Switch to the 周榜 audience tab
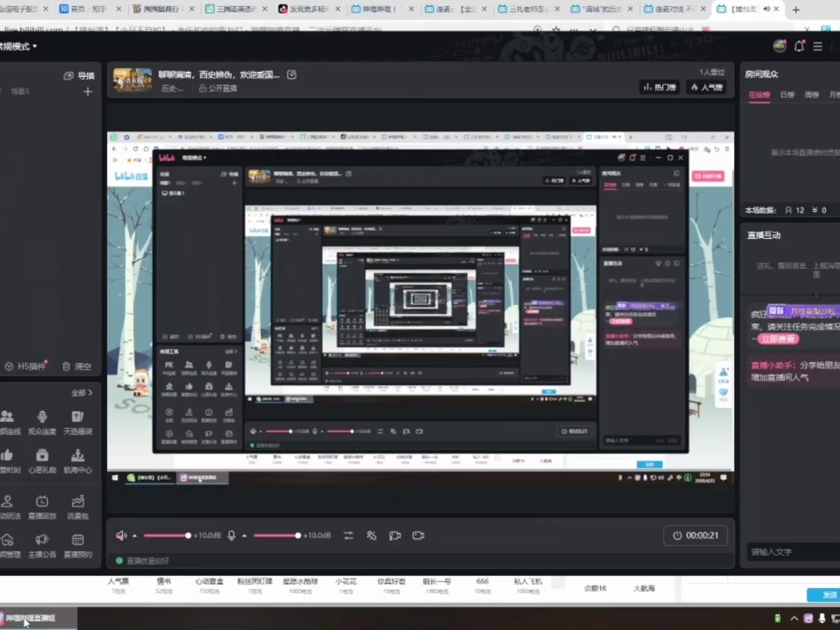The image size is (840, 630). 811,95
